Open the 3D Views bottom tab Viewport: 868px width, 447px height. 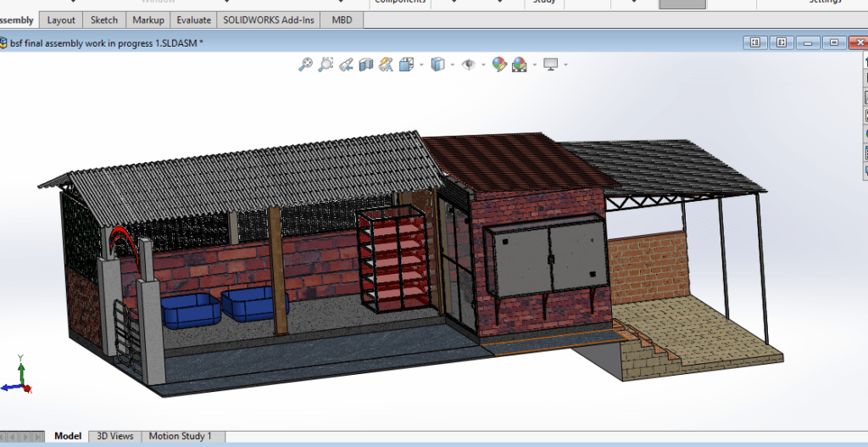tap(115, 436)
